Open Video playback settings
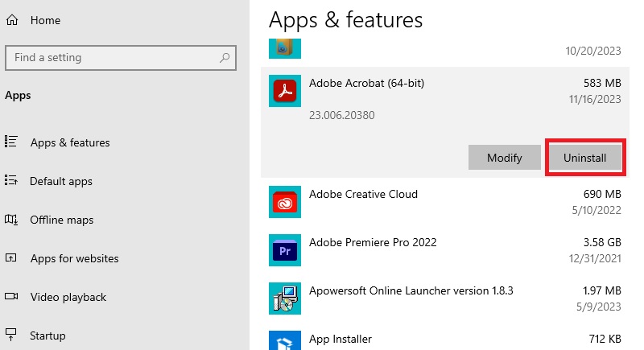Image resolution: width=644 pixels, height=350 pixels. pos(68,297)
